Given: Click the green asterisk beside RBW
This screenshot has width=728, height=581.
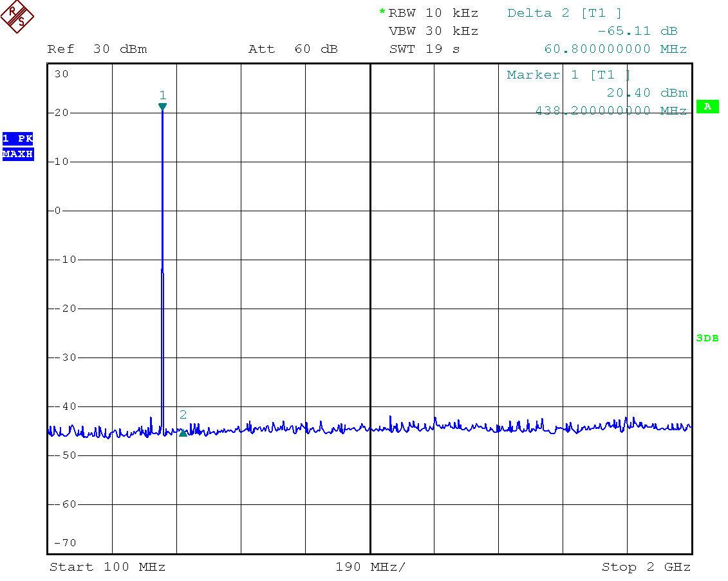Looking at the screenshot, I should click(x=382, y=13).
